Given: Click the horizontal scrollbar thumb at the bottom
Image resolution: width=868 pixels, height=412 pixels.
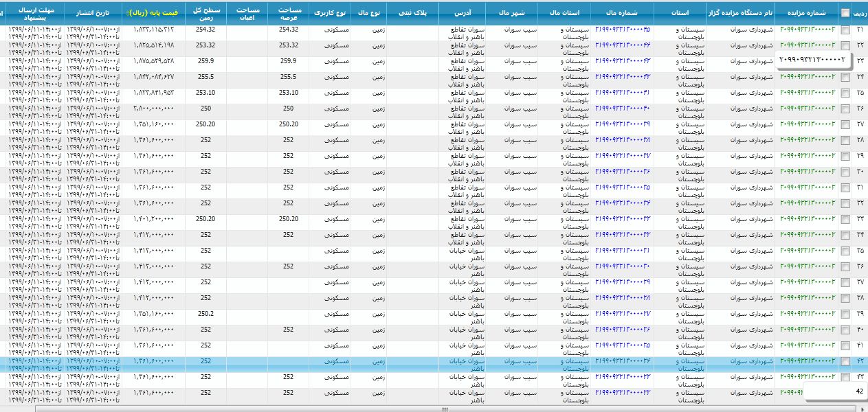Looking at the screenshot, I should pyautogui.click(x=444, y=409).
